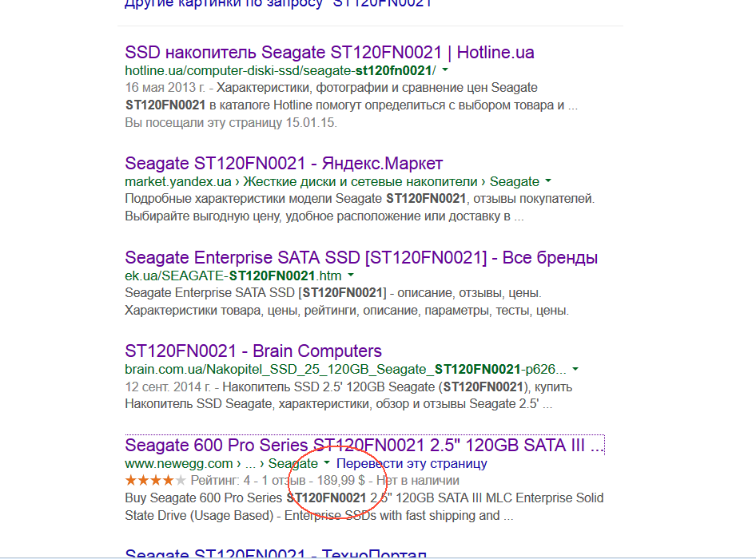This screenshot has height=559, width=756.
Task: Expand the dropdown arrow beside the market.yandex.ua breadcrumb
Action: [547, 181]
